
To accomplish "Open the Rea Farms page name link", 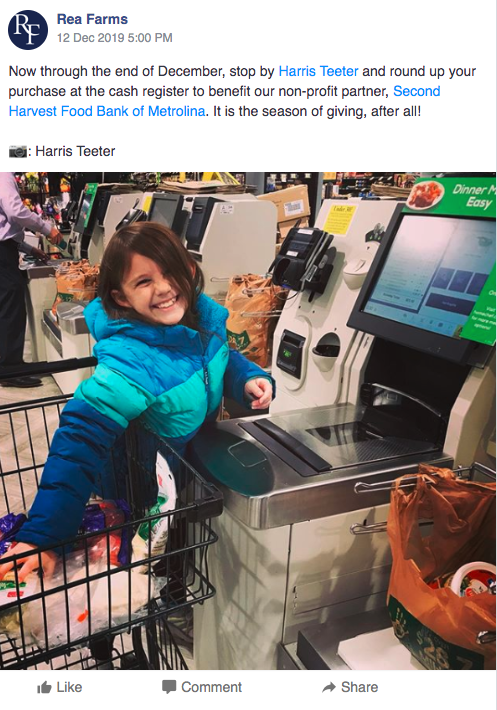I will point(92,19).
